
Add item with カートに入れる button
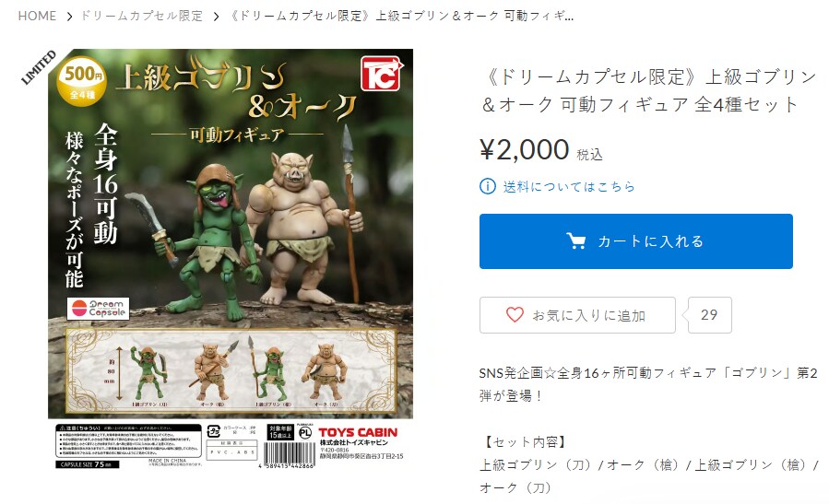tap(636, 241)
